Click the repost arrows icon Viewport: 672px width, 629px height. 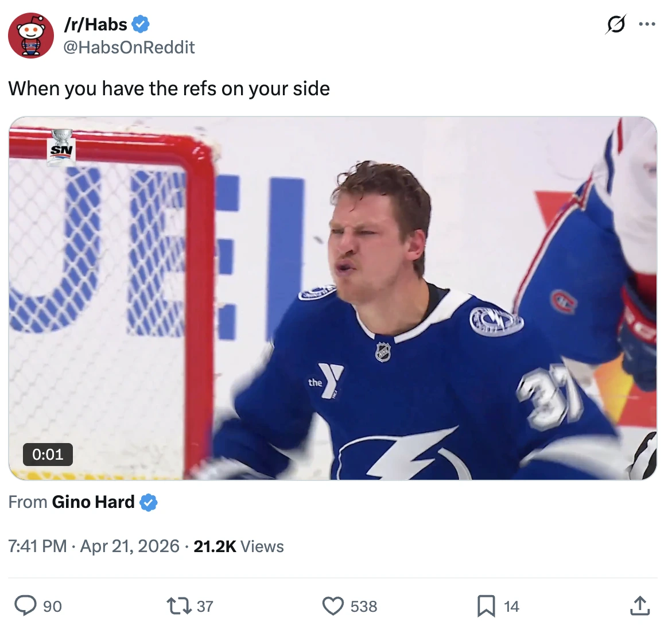point(178,605)
